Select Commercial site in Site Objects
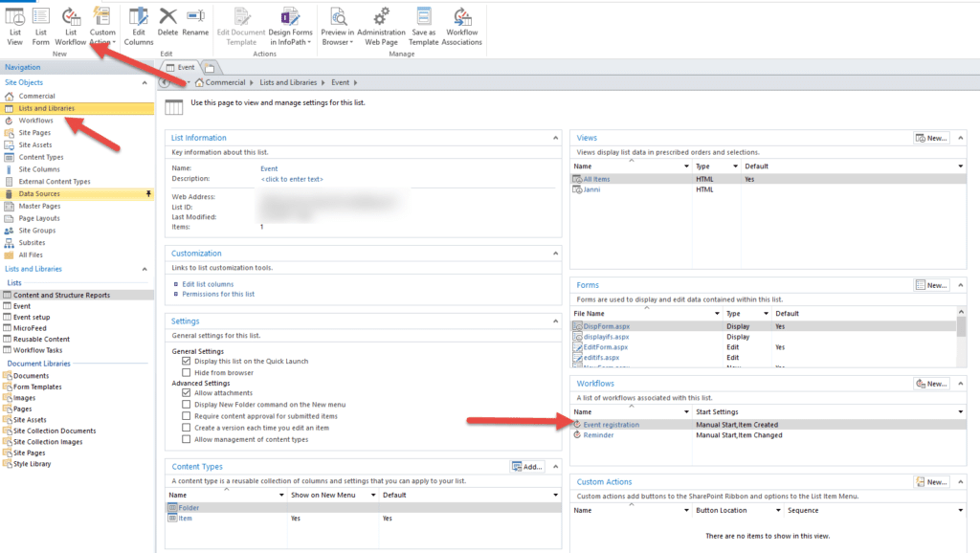Viewport: 980px width, 553px height. click(x=37, y=97)
